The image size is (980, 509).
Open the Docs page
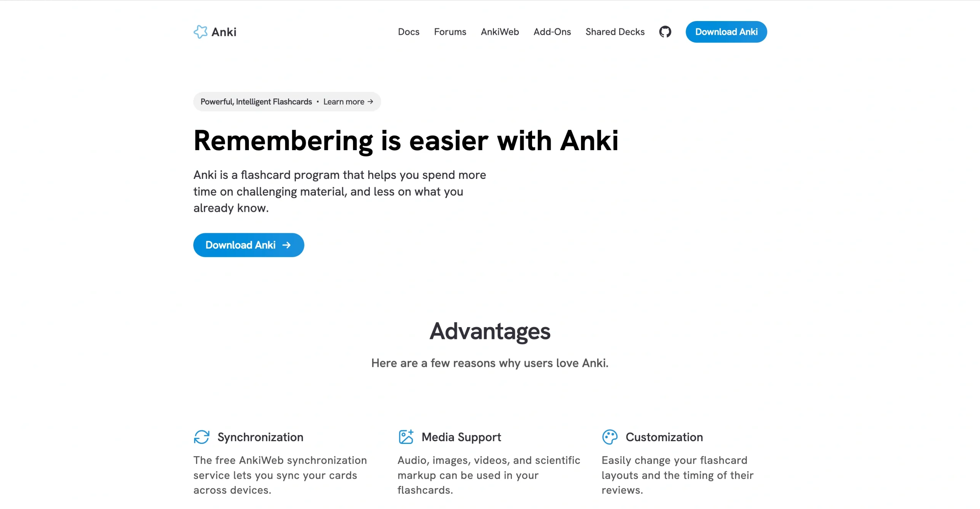point(408,32)
